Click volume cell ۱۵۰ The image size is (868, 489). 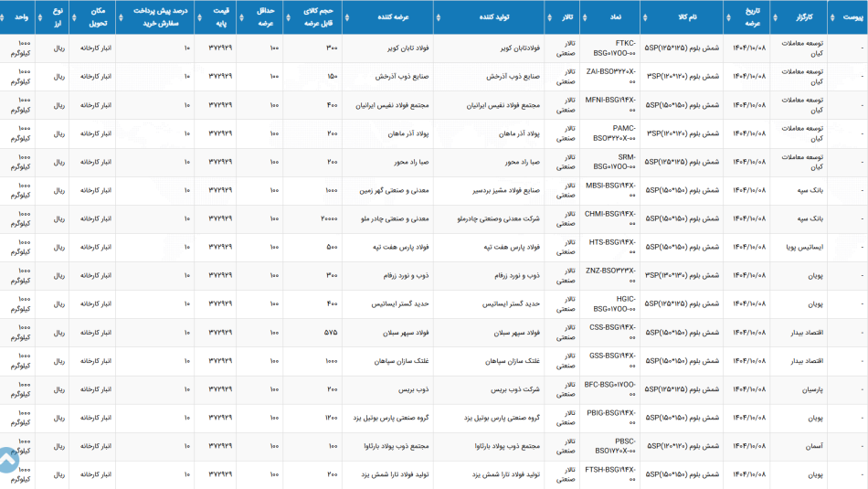coord(333,77)
